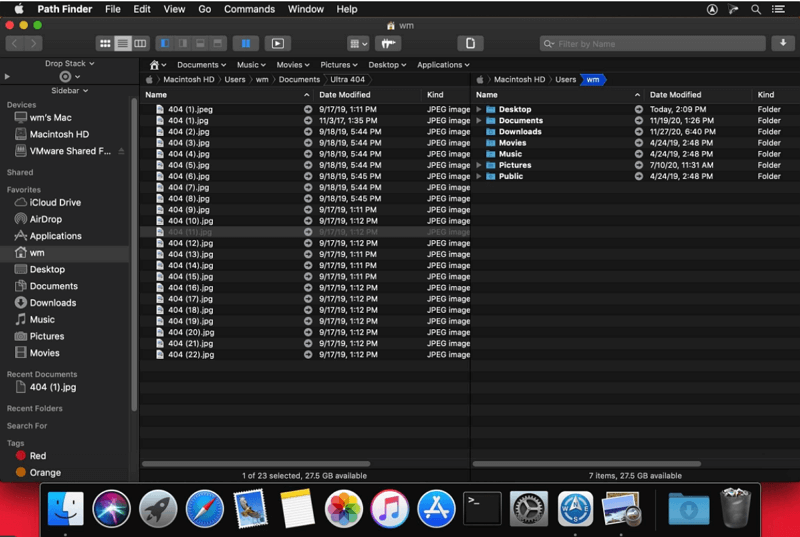Viewport: 800px width, 537px height.
Task: Switch to icon grid view
Action: pos(105,44)
